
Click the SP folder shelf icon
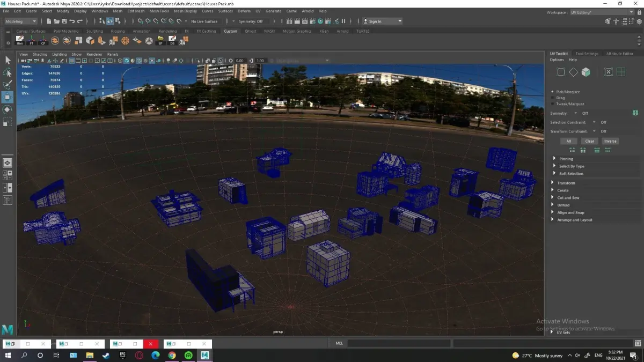160,41
